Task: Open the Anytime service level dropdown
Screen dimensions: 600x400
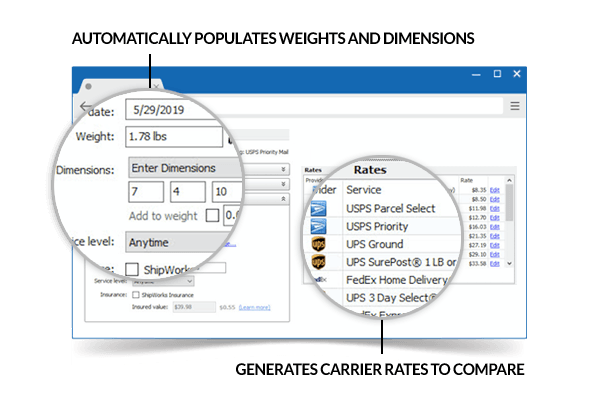Action: click(x=180, y=242)
